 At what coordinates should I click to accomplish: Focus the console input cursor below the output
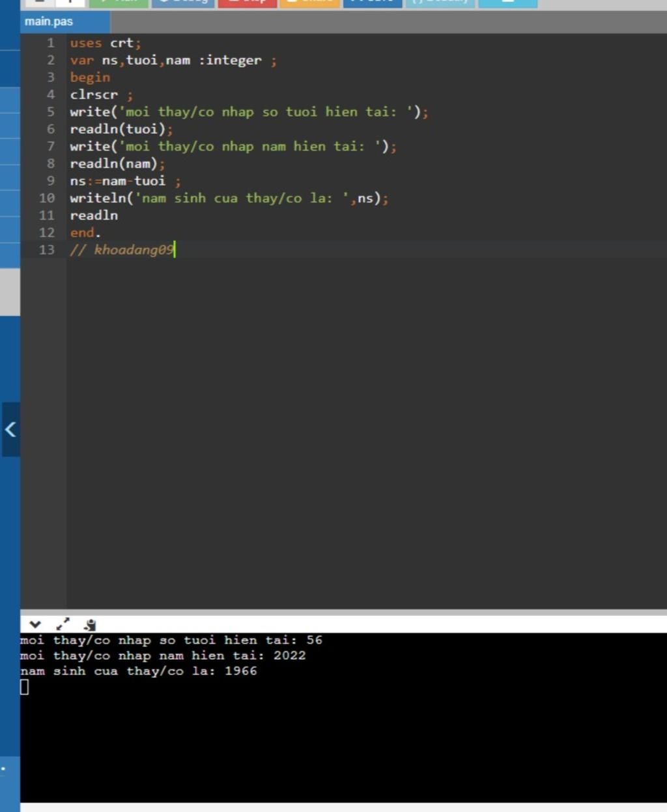point(25,687)
